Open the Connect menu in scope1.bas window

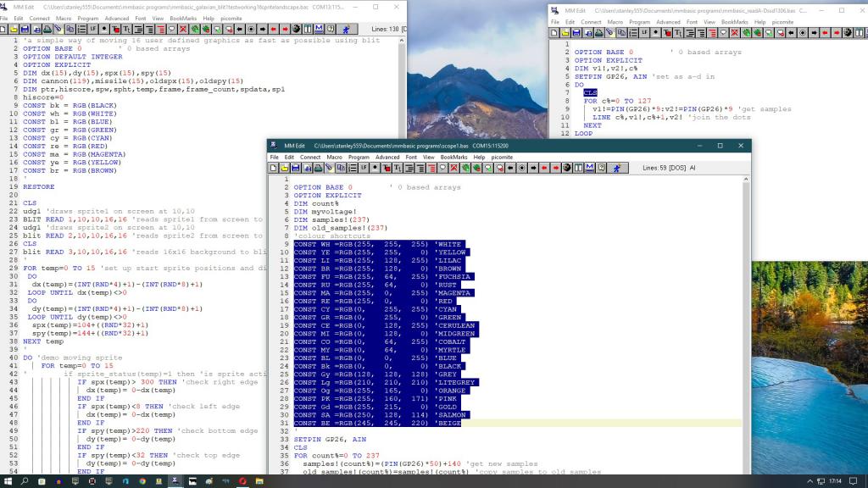310,157
